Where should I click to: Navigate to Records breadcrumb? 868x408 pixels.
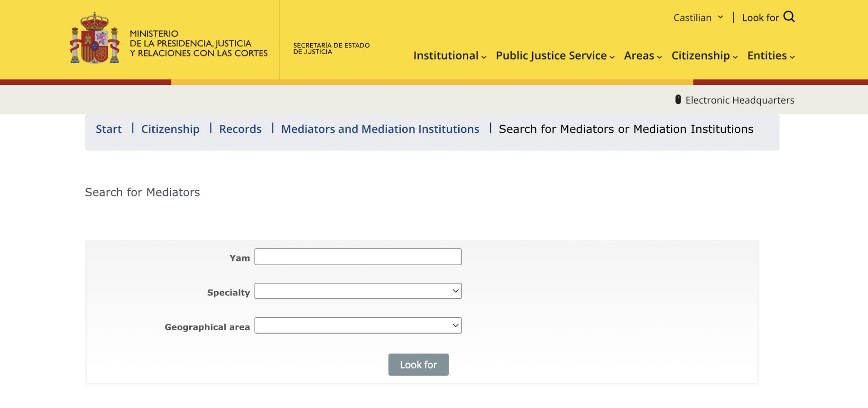240,129
